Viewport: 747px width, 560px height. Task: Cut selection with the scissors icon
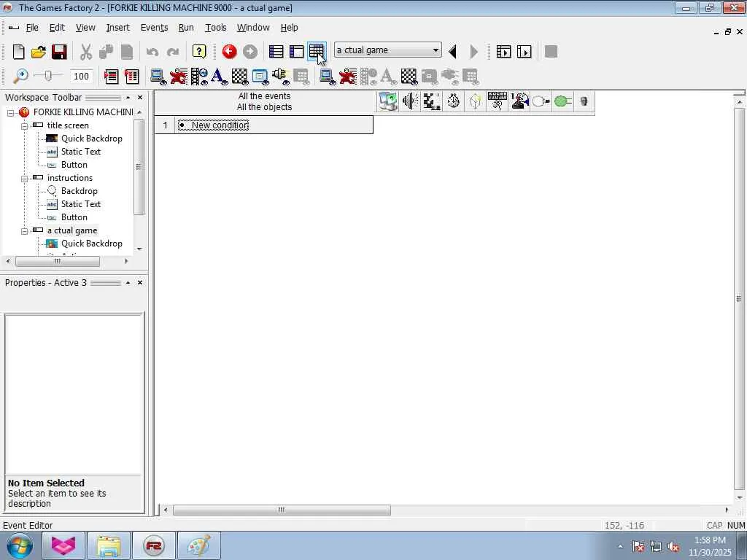(86, 52)
